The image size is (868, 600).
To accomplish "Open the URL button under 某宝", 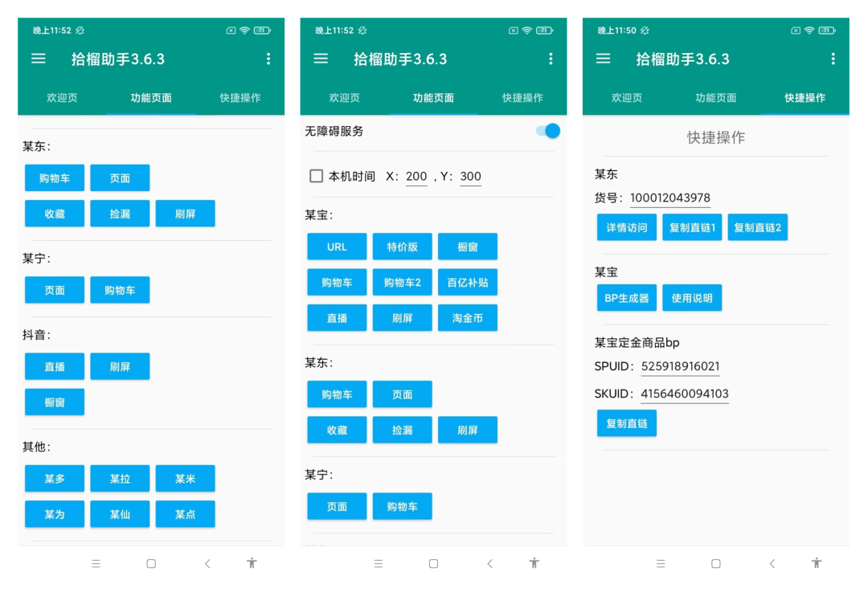I will 337,247.
